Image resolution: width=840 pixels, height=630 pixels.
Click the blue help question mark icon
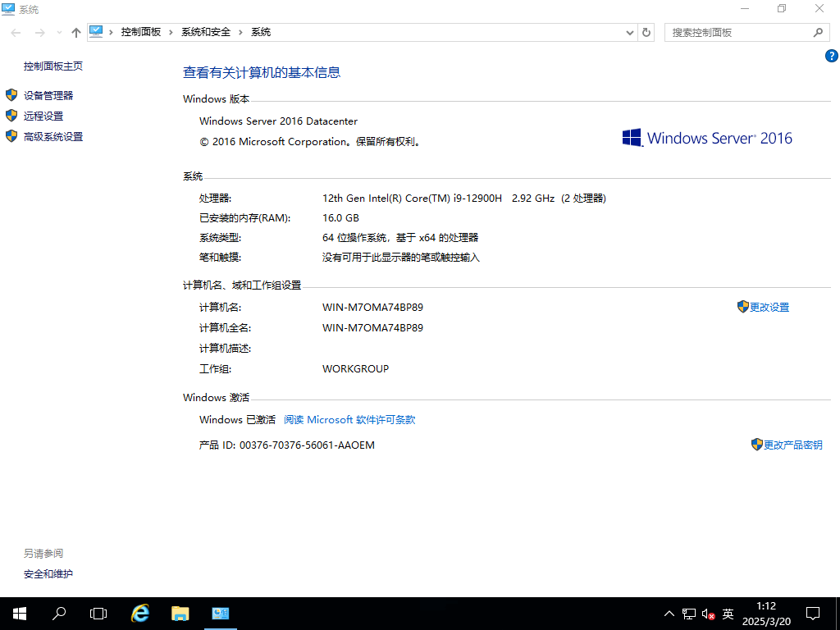(831, 56)
